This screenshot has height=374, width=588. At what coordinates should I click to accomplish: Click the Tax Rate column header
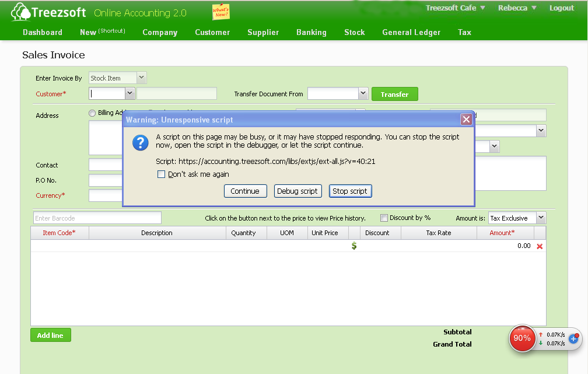pos(439,233)
